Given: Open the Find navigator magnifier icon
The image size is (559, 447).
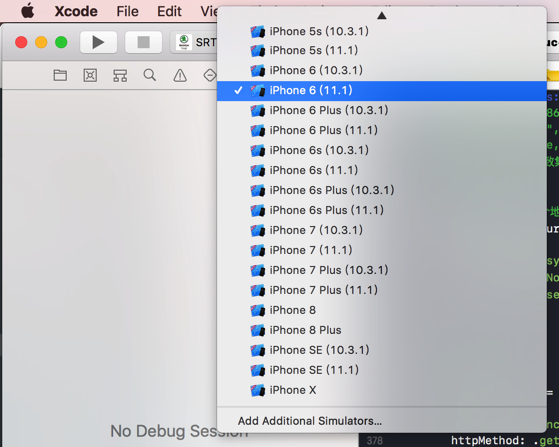Looking at the screenshot, I should click(x=150, y=75).
